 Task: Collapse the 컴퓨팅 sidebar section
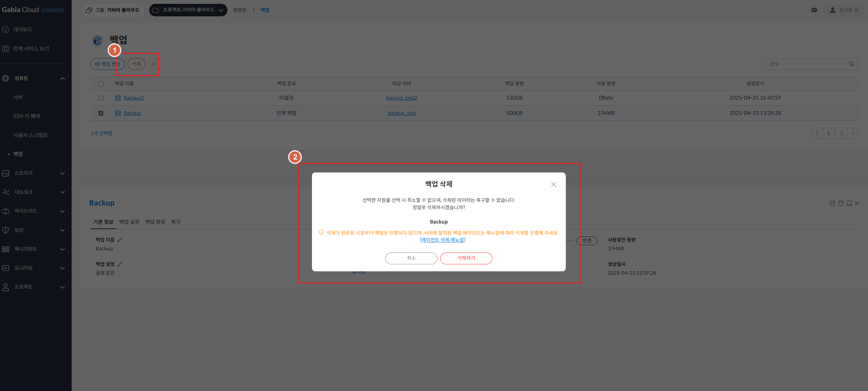[62, 78]
